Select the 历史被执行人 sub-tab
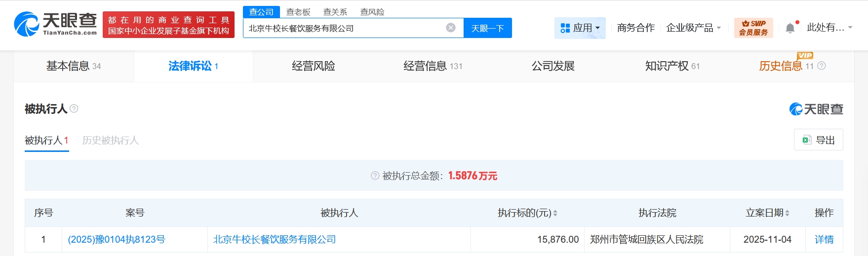The width and height of the screenshot is (868, 256). pyautogui.click(x=111, y=141)
